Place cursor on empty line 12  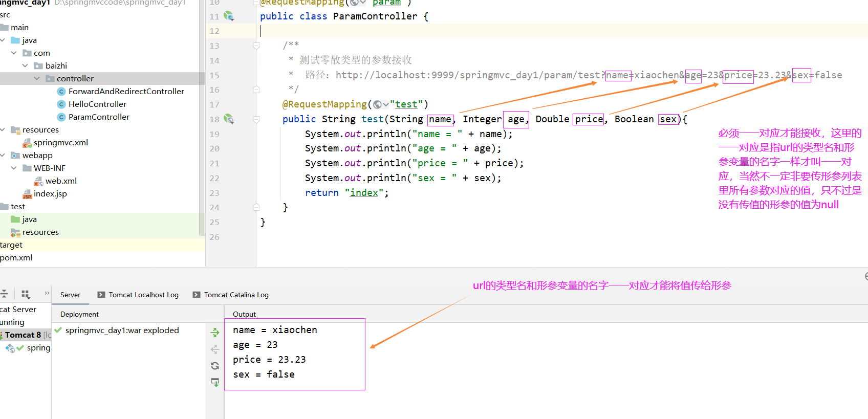click(562, 31)
